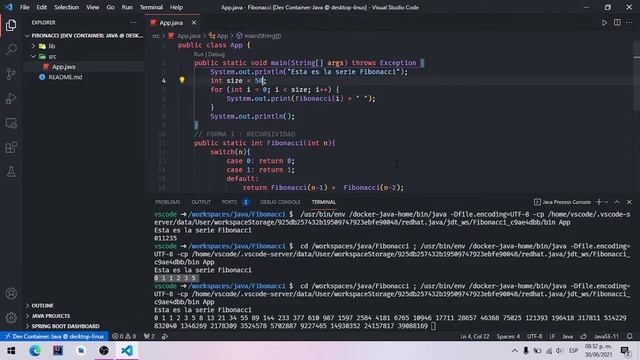Click the src breadcrumb segment
Screen dimensions: 640x360
click(156, 36)
